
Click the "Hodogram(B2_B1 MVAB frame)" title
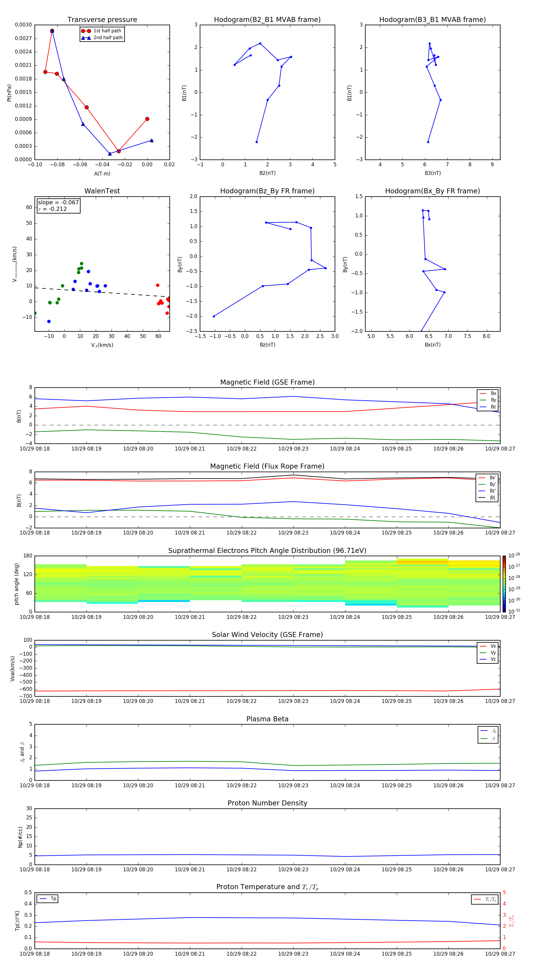tap(267, 19)
